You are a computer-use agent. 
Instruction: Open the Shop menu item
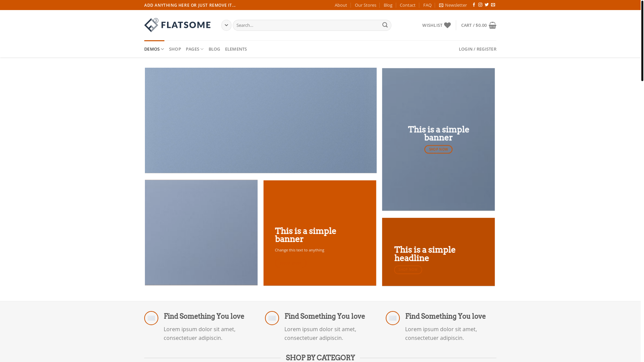(175, 49)
